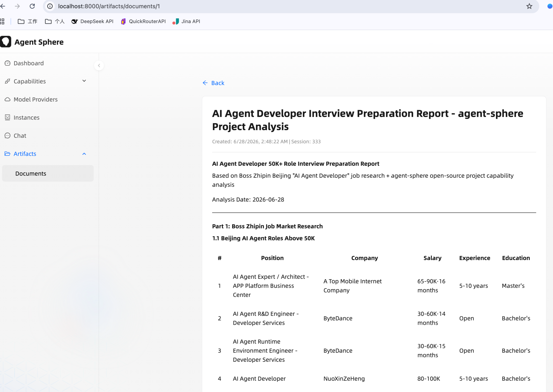
Task: Click the Salary column header
Action: (433, 258)
